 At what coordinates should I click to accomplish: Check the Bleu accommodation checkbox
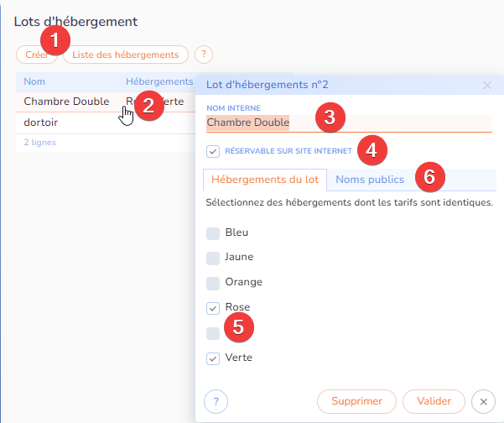[213, 233]
